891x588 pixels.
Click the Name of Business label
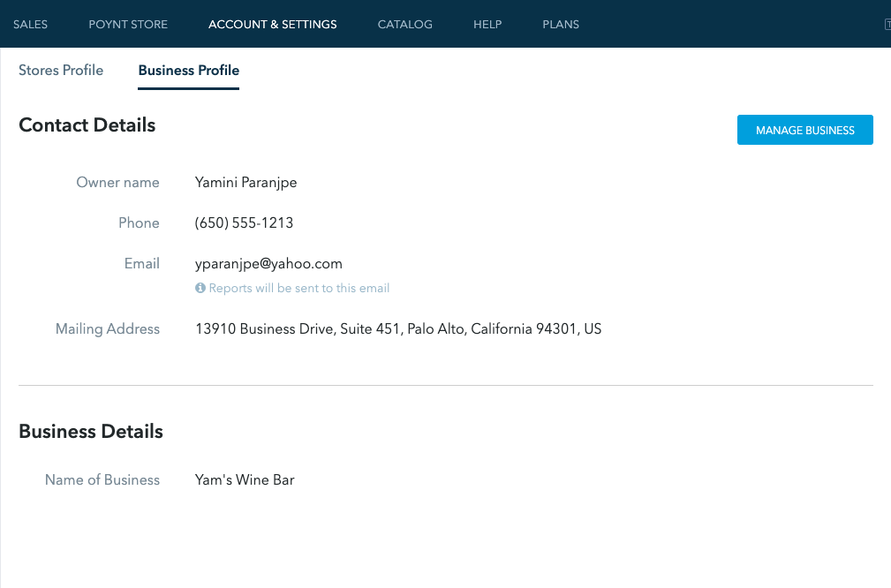click(x=102, y=480)
